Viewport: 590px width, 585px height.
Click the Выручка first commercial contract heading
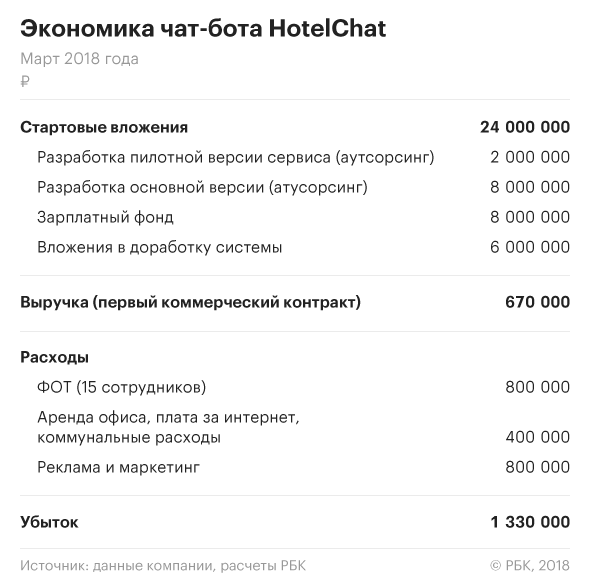[190, 302]
